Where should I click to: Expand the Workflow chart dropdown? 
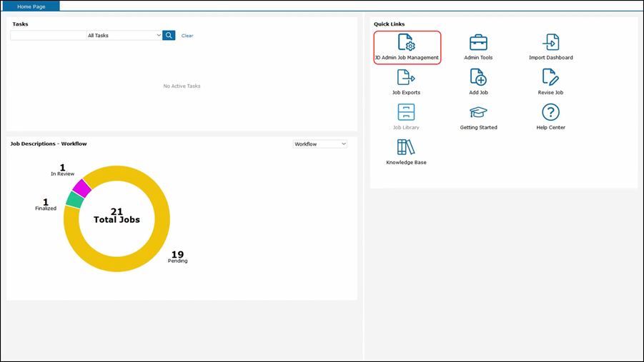point(319,144)
